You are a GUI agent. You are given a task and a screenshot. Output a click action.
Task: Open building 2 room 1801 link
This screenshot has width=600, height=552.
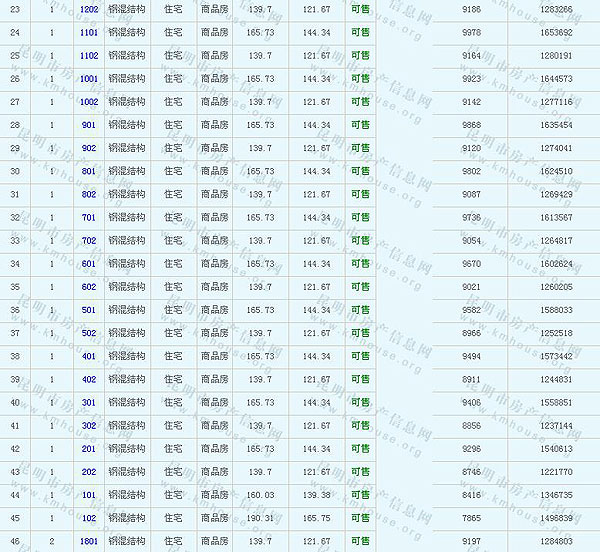click(x=89, y=541)
